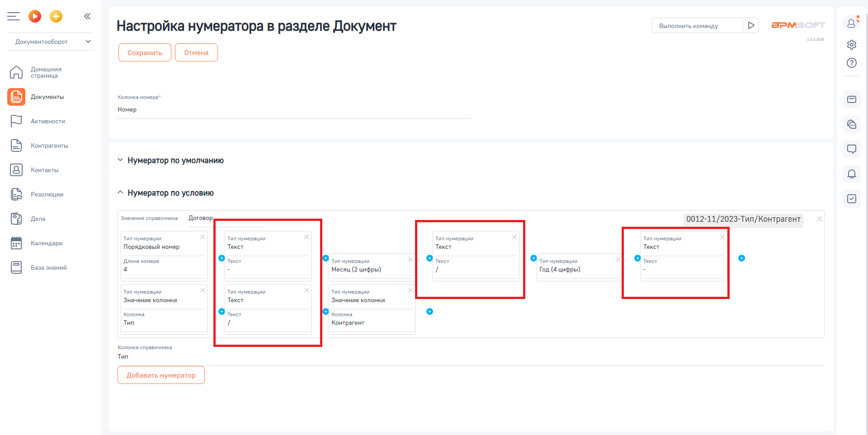Screen dimensions: 868x435
Task: Open Тип нумерации dropdown Порядковый номер
Action: click(x=164, y=247)
